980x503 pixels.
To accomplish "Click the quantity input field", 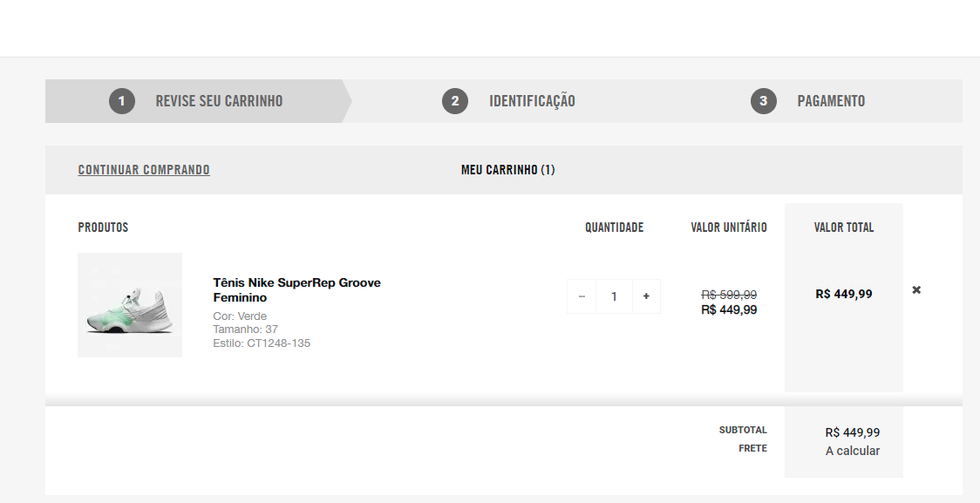I will point(614,296).
